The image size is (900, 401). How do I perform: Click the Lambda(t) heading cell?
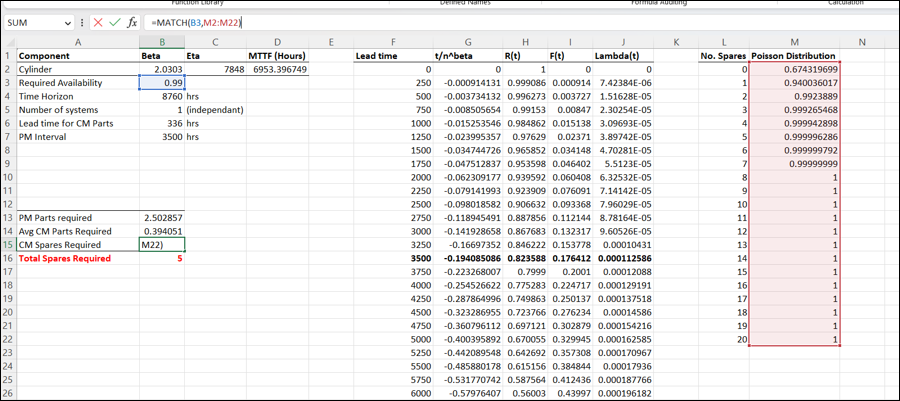(623, 56)
